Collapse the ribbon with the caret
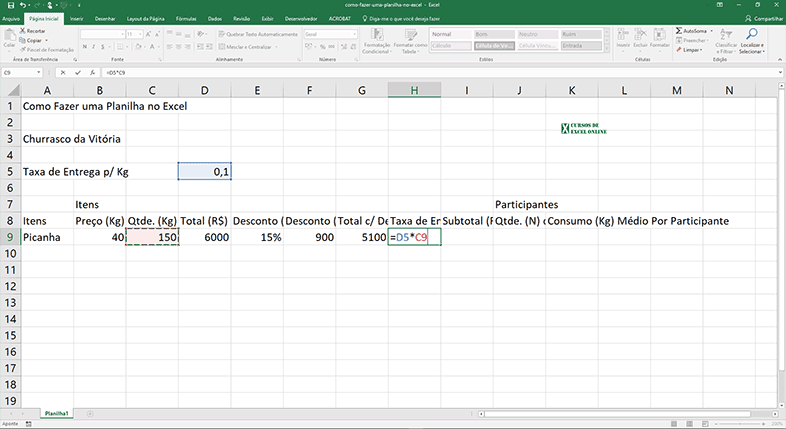The width and height of the screenshot is (786, 429). [x=780, y=59]
